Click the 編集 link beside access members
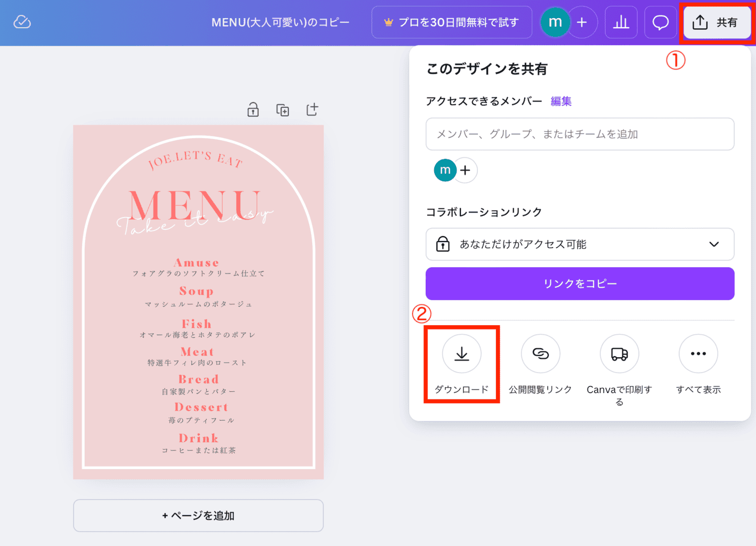This screenshot has height=546, width=756. coord(560,101)
